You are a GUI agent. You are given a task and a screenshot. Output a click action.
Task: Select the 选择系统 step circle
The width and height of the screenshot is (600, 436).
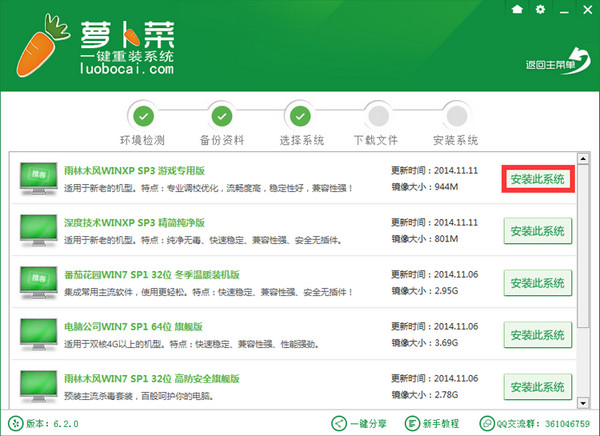coord(300,116)
